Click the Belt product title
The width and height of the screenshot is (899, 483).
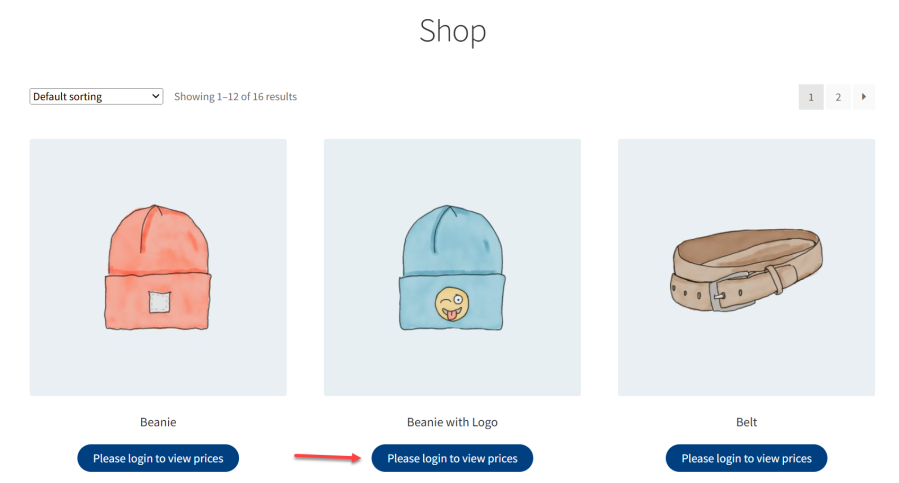tap(746, 422)
